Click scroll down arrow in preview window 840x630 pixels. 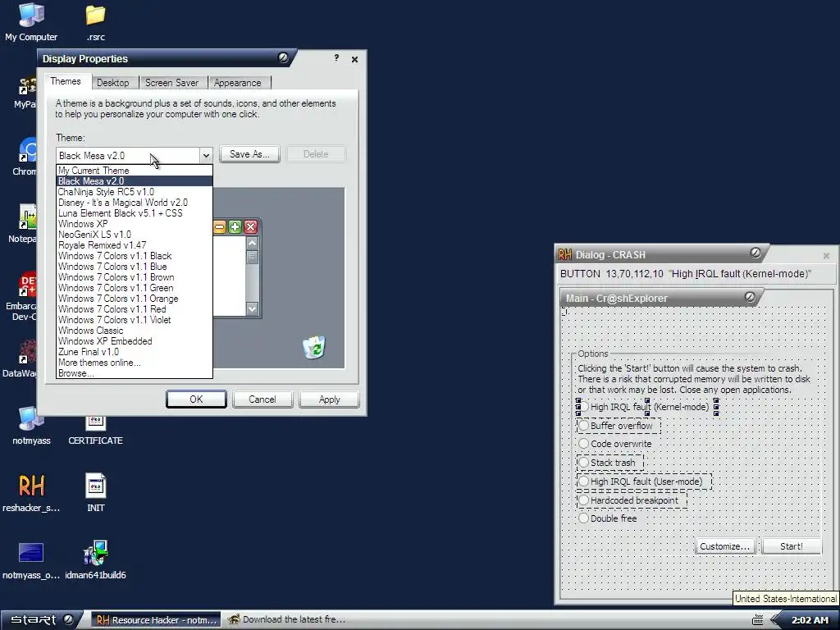(x=253, y=308)
